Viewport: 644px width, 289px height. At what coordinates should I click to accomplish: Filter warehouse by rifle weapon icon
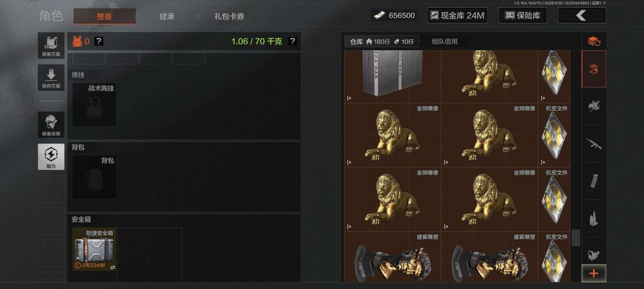[594, 144]
